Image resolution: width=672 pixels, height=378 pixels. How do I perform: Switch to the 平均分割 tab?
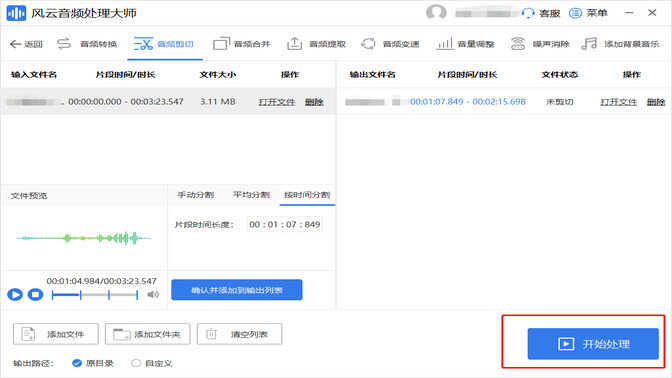point(252,195)
